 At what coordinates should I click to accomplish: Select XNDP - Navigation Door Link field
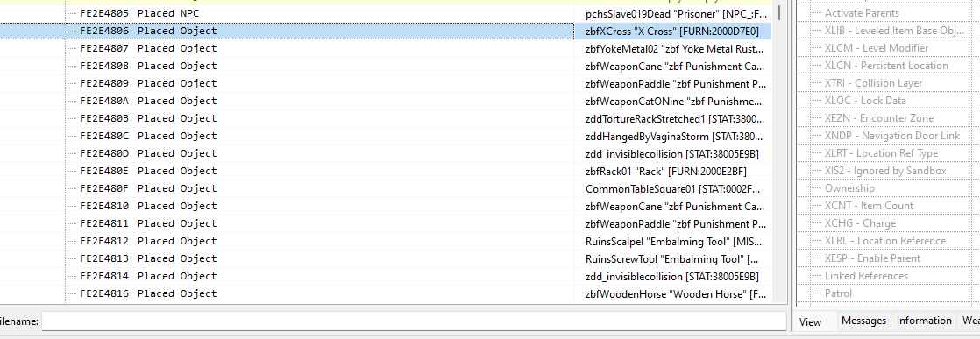pyautogui.click(x=891, y=136)
